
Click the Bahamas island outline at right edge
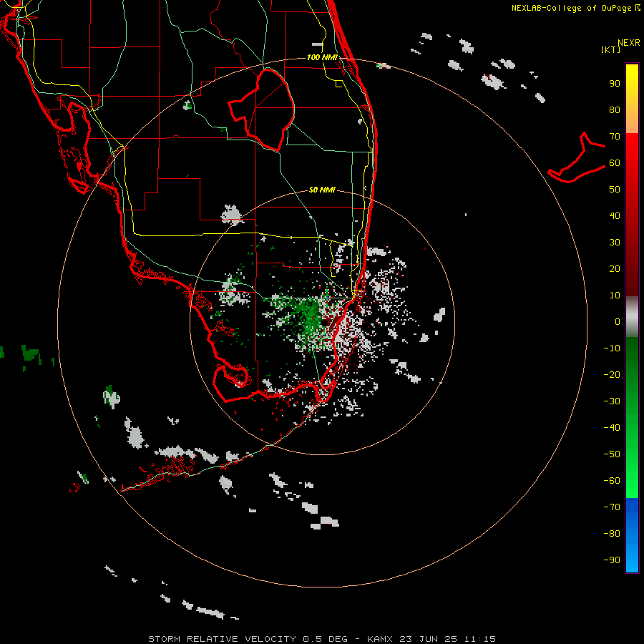click(577, 157)
